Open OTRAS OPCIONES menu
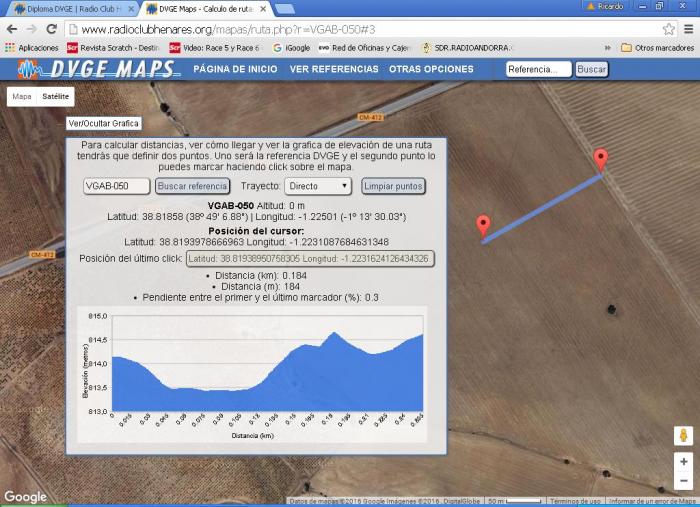 [431, 69]
